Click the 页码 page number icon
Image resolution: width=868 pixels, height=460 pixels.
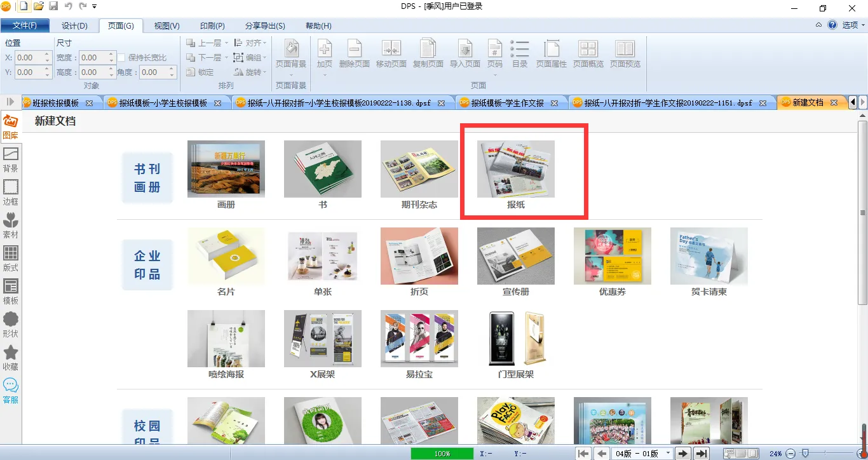pos(494,48)
